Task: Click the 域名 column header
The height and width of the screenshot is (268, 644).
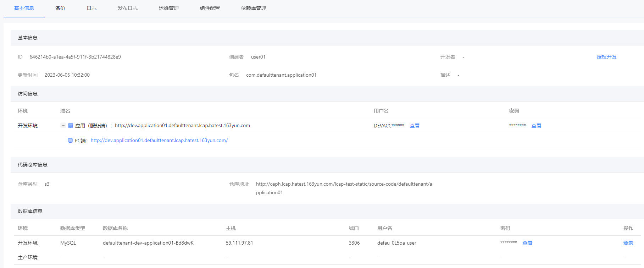Action: point(65,111)
